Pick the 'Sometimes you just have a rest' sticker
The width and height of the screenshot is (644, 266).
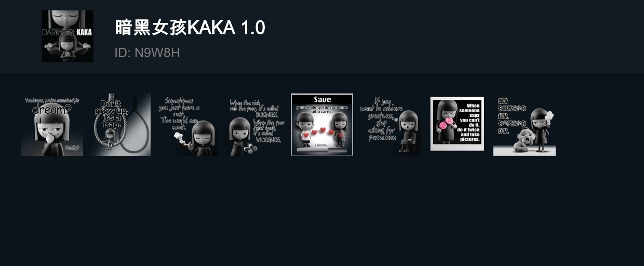(187, 125)
